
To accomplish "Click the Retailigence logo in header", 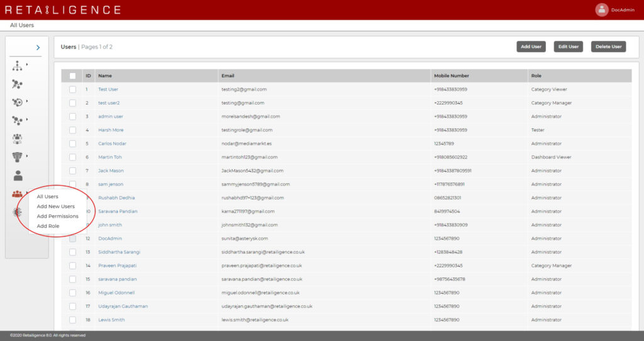I will 62,10.
